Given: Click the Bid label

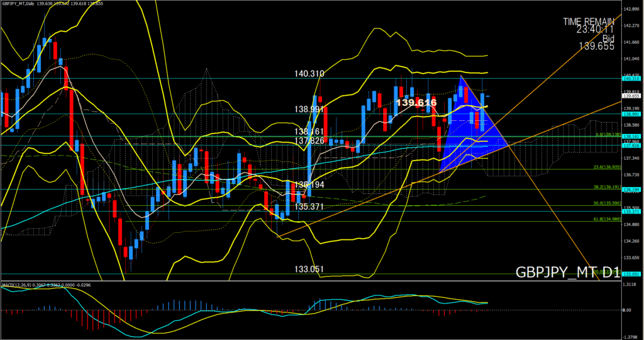Looking at the screenshot, I should point(608,38).
